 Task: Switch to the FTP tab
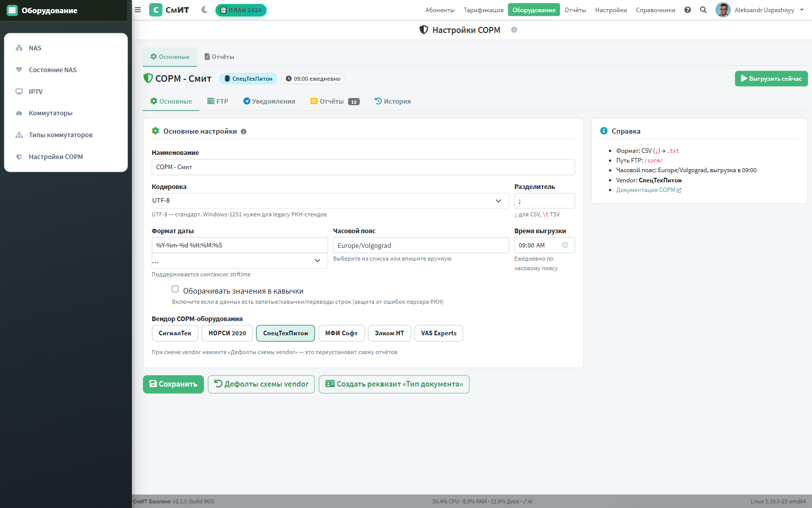coord(218,102)
